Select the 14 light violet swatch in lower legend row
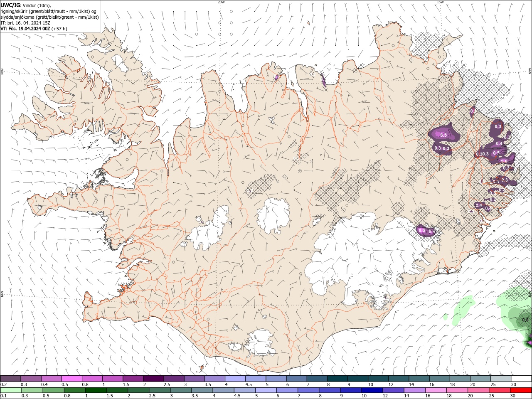The width and height of the screenshot is (532, 399). pyautogui.click(x=415, y=390)
